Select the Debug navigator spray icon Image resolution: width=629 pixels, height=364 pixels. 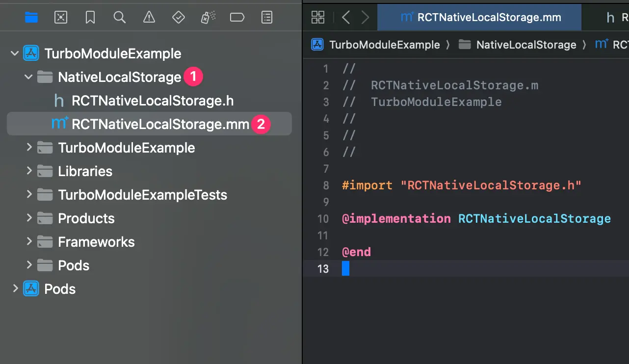click(x=208, y=17)
